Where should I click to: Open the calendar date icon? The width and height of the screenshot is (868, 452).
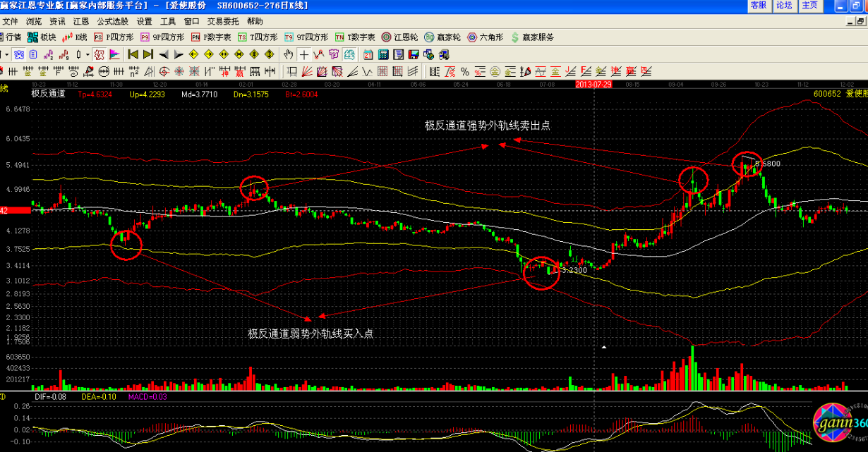point(368,54)
